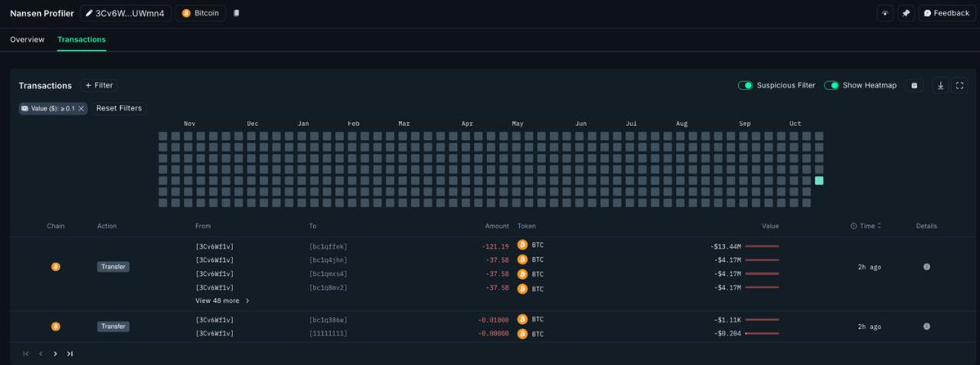Image resolution: width=980 pixels, height=365 pixels.
Task: Expand View 48 more addresses
Action: coord(222,300)
